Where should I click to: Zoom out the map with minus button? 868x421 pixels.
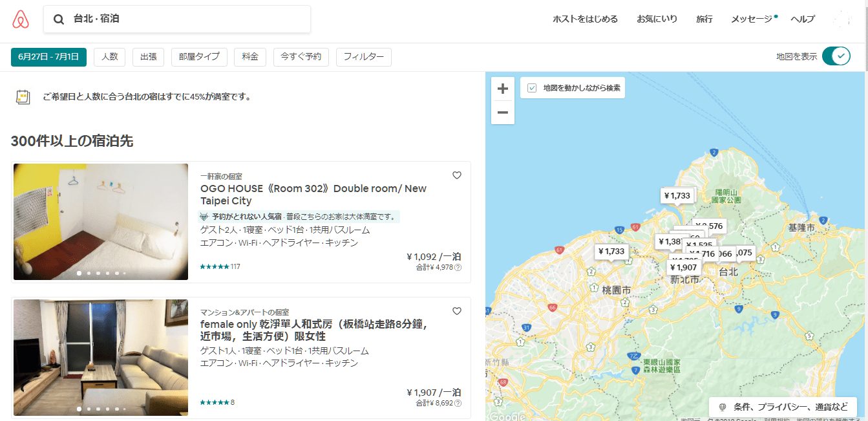click(x=503, y=113)
